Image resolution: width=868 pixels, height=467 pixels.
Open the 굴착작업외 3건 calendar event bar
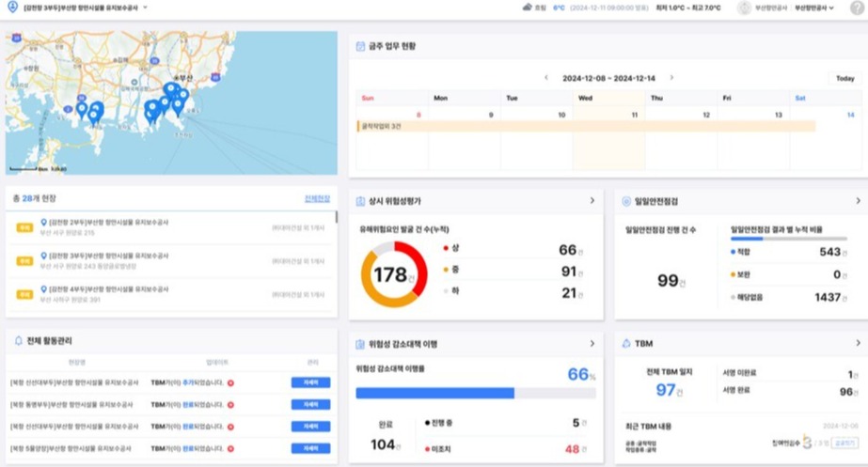coord(586,126)
